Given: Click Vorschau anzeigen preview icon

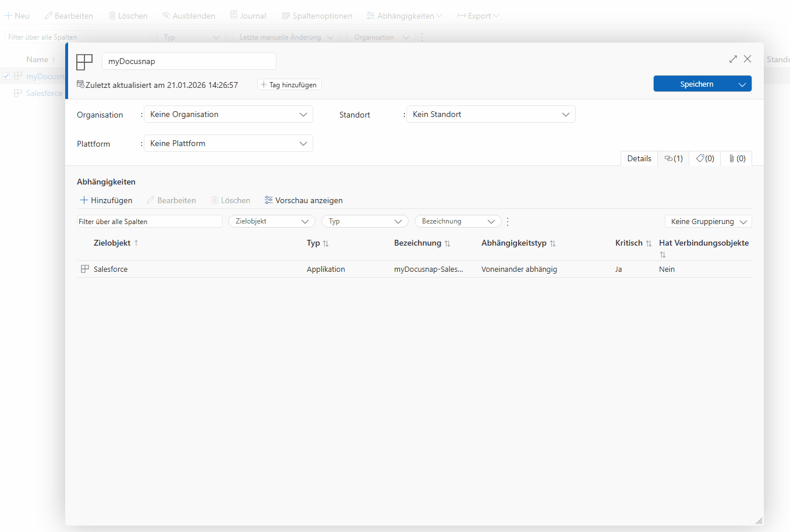Looking at the screenshot, I should click(268, 200).
